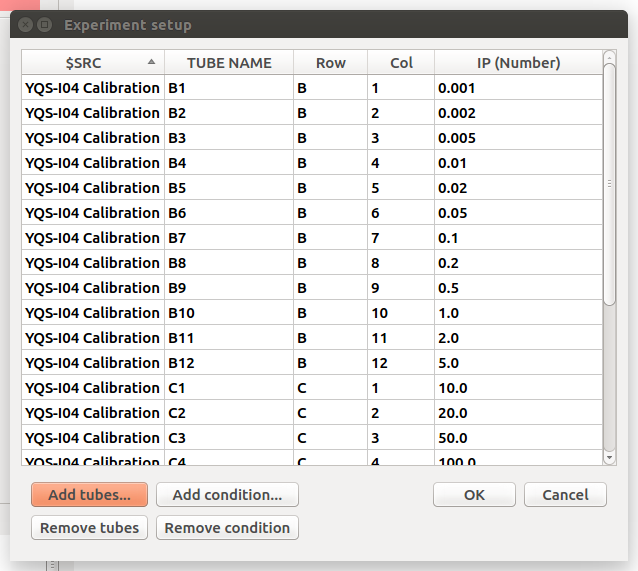The image size is (638, 571).
Task: Click the Add tubes... button
Action: [89, 494]
